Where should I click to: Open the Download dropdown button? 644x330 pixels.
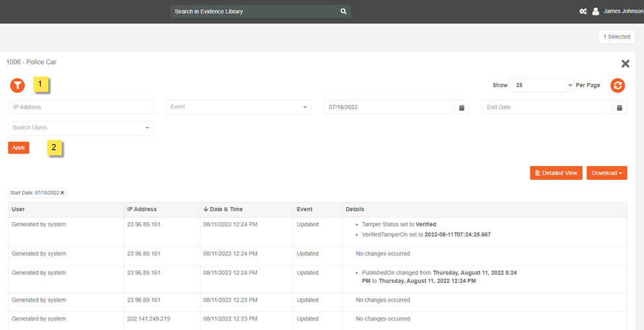pyautogui.click(x=606, y=173)
